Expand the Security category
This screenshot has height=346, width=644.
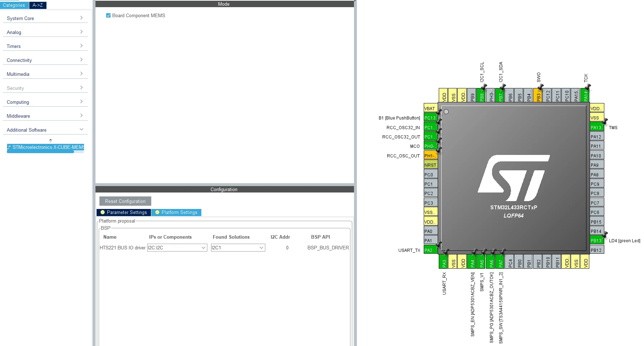(x=45, y=88)
